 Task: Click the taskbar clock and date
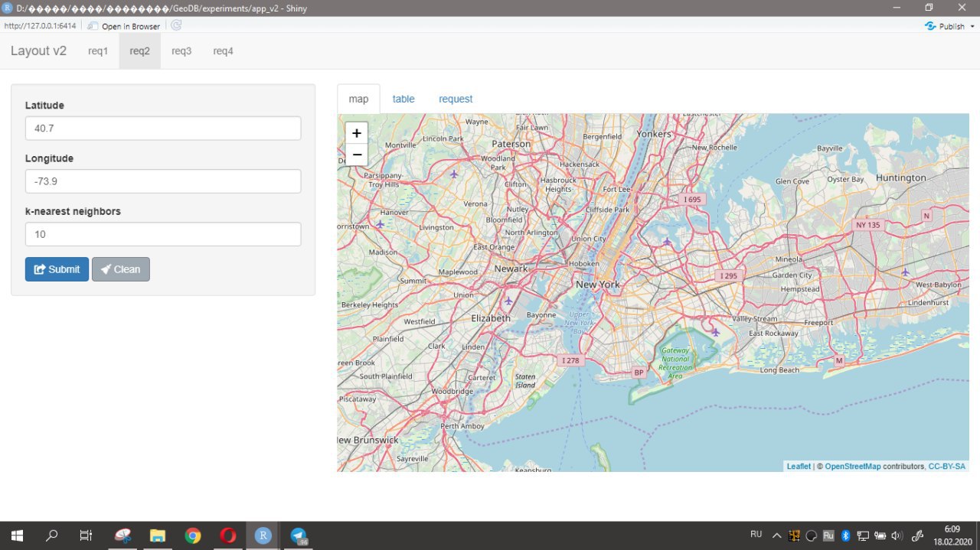click(x=952, y=535)
